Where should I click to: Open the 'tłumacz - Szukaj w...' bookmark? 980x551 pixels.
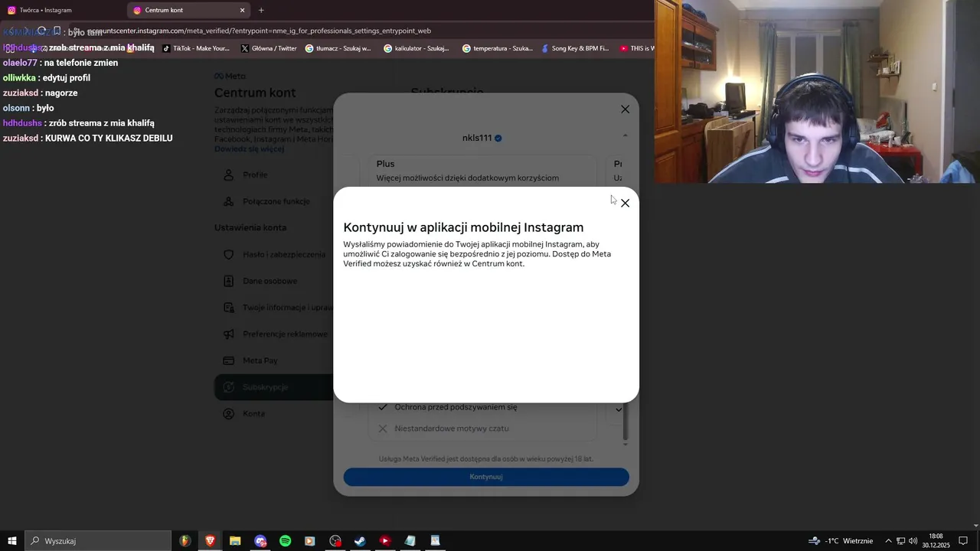coord(338,48)
